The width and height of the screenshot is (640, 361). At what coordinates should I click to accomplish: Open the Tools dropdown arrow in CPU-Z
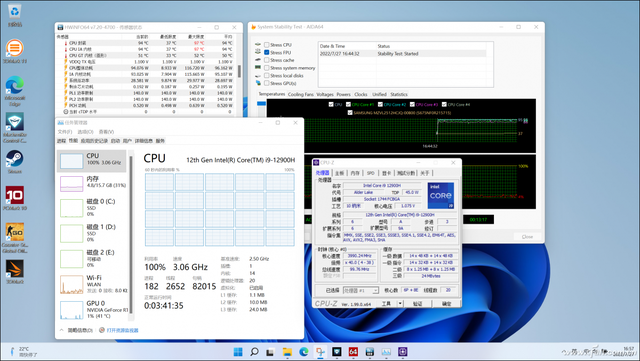400,303
